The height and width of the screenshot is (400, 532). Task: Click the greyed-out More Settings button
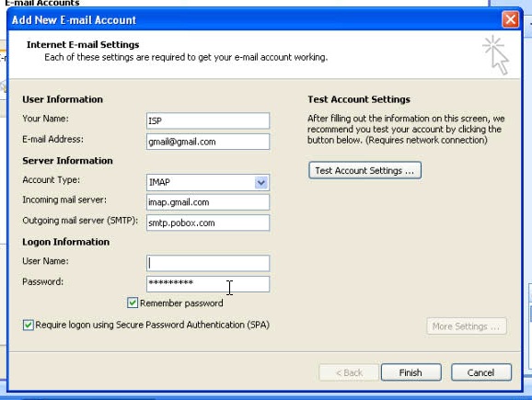466,326
